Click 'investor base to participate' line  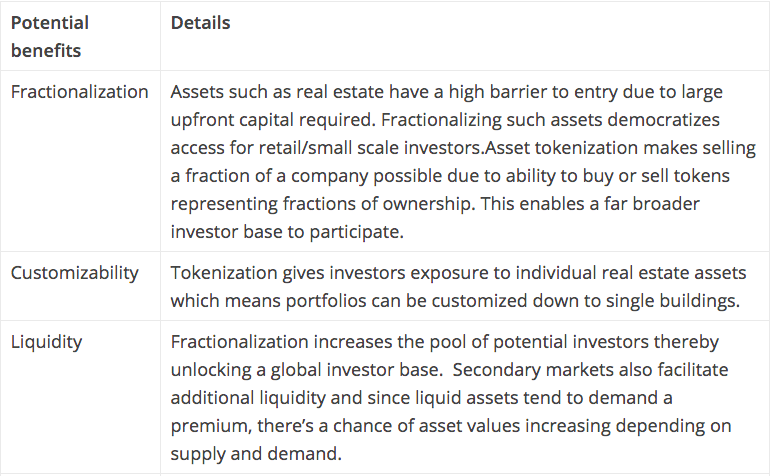point(287,232)
